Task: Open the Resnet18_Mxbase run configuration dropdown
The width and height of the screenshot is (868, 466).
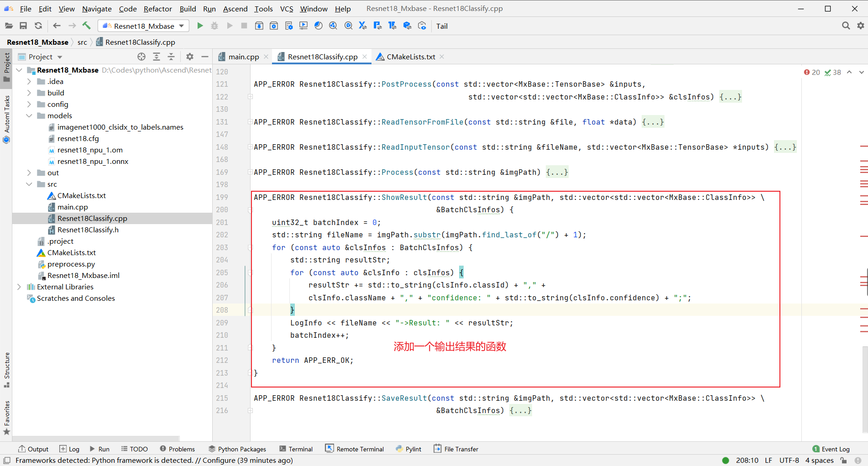Action: (x=143, y=26)
